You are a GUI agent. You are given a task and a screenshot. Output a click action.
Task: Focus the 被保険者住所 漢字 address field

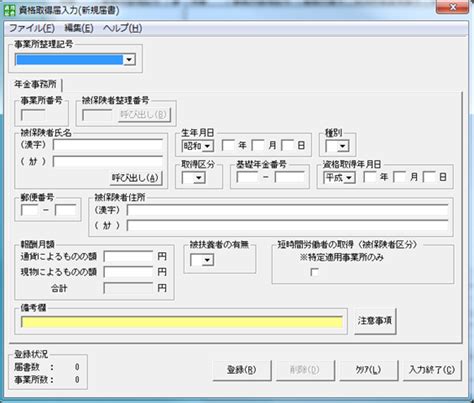[288, 210]
